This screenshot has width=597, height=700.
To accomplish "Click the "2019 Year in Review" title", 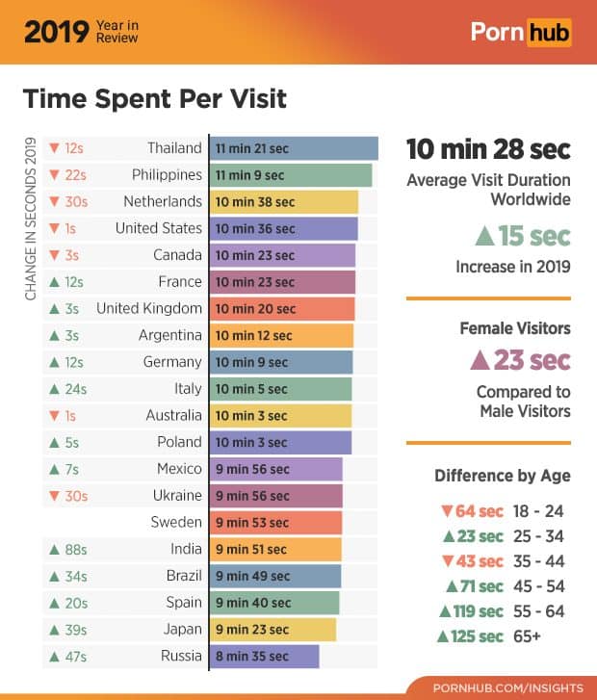I will (81, 32).
